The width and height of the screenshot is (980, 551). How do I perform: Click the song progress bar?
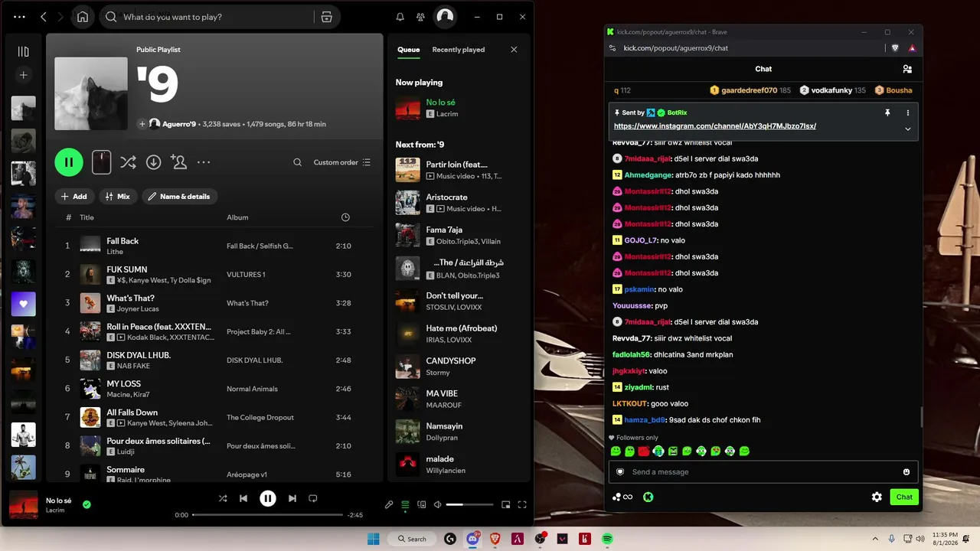click(267, 515)
